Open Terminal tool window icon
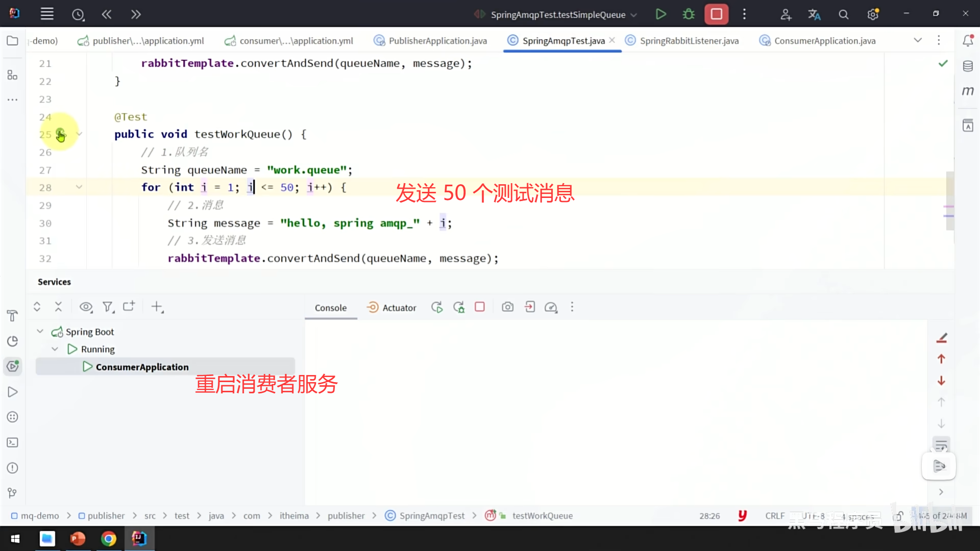 coord(12,442)
